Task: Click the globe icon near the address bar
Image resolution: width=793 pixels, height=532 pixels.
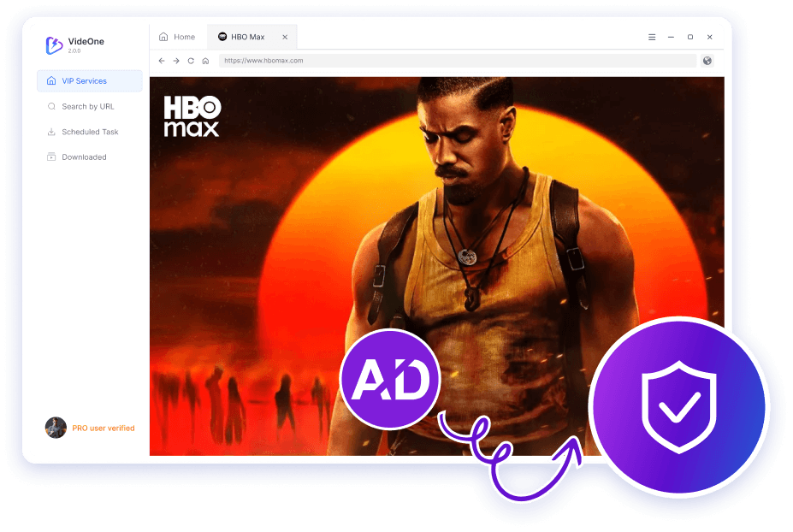Action: [x=707, y=61]
